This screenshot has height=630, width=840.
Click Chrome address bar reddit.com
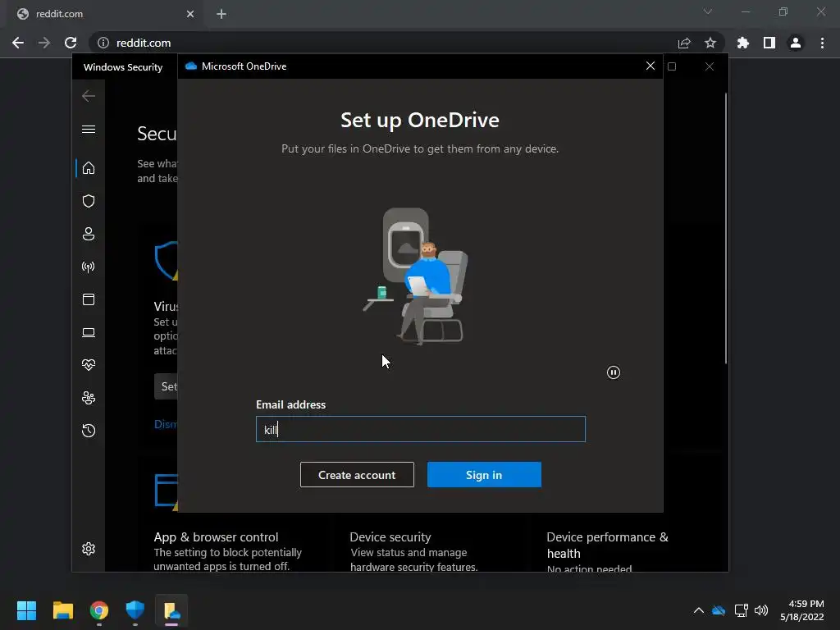[x=144, y=43]
